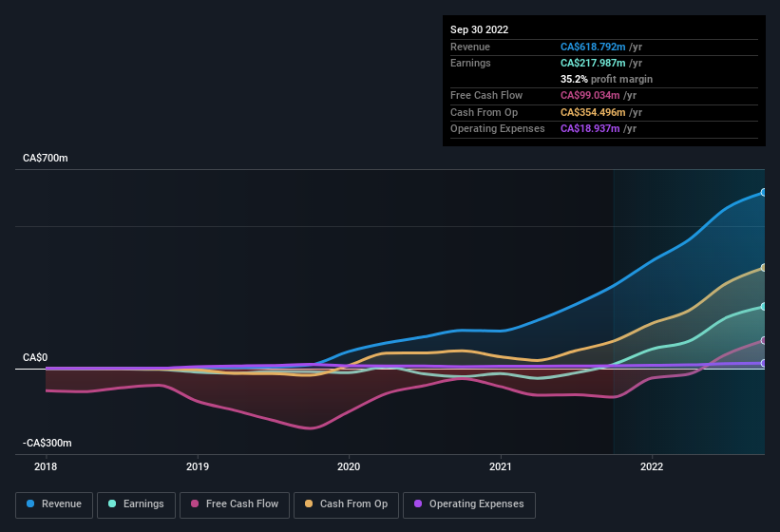Click the 2021 x-axis label
Viewport: 780px width, 532px height.
point(501,466)
